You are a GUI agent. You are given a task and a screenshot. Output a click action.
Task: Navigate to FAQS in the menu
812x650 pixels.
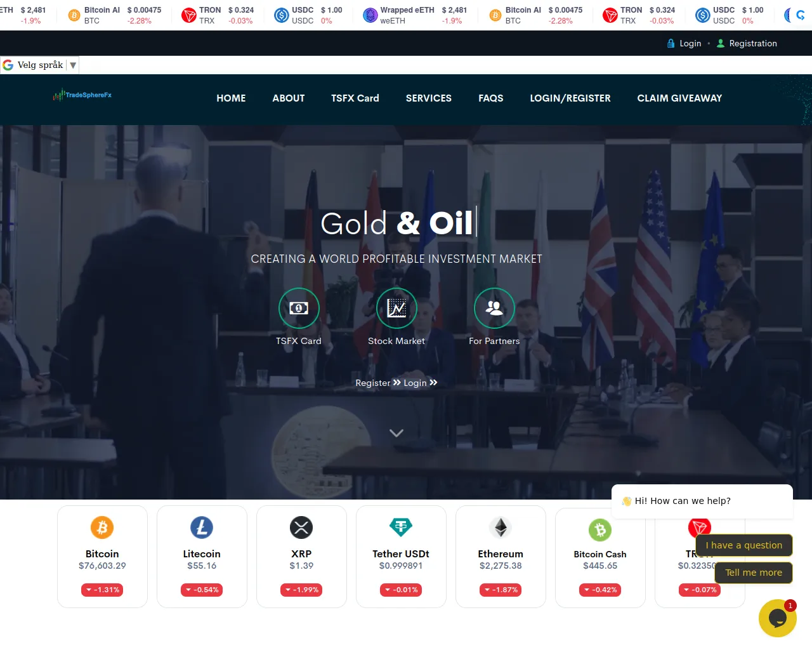tap(491, 98)
